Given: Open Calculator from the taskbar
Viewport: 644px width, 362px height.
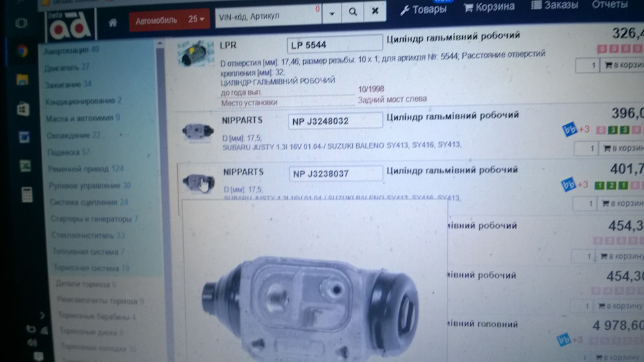Looking at the screenshot, I should click(27, 195).
